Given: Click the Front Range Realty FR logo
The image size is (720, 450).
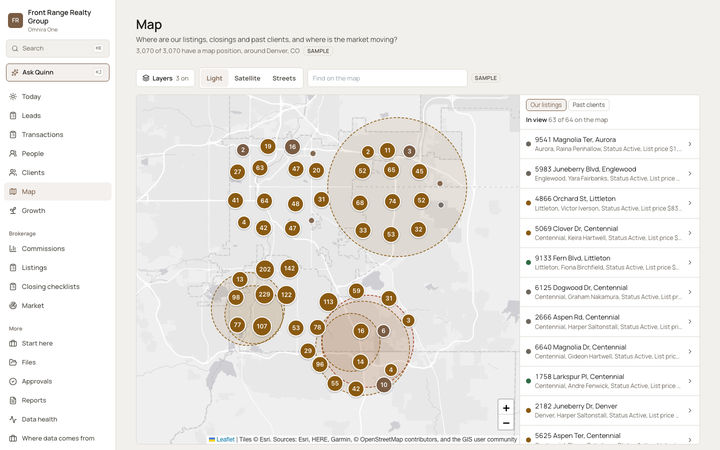Looking at the screenshot, I should coord(16,20).
